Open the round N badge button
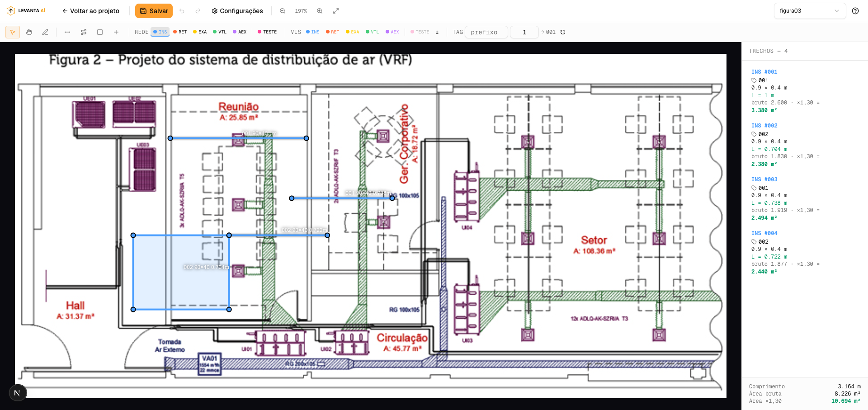The image size is (868, 410). [x=17, y=393]
